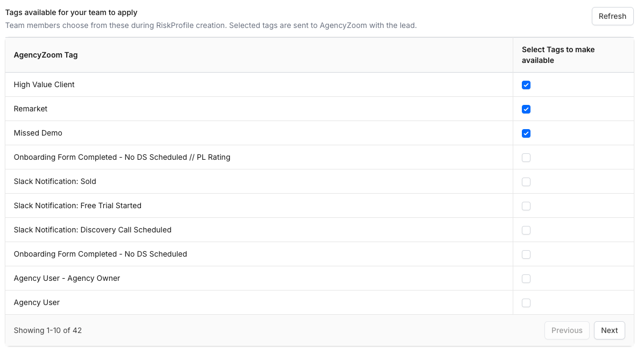
Task: Enable the Onboarding Form Completed PL Rating checkbox
Action: 526,158
